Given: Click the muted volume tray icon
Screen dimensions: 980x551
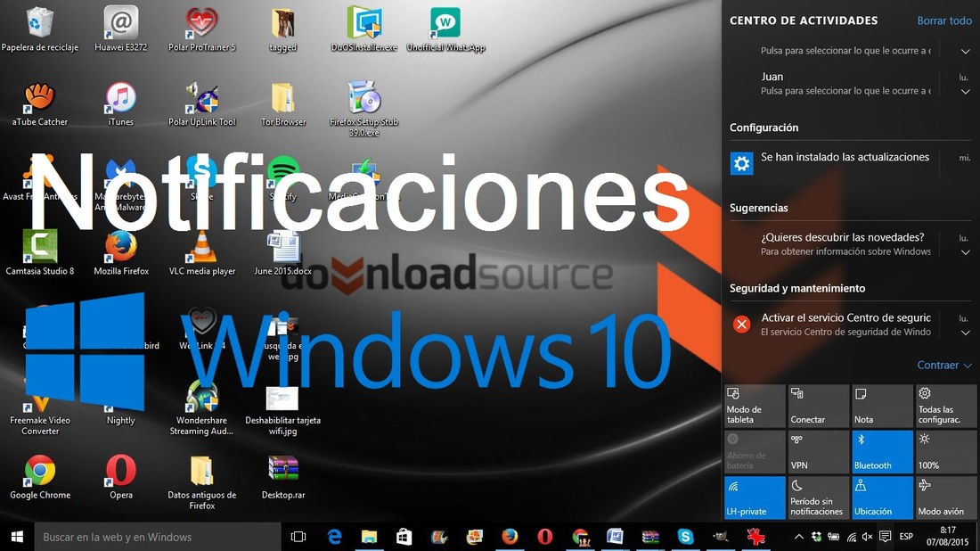Looking at the screenshot, I should [x=868, y=537].
